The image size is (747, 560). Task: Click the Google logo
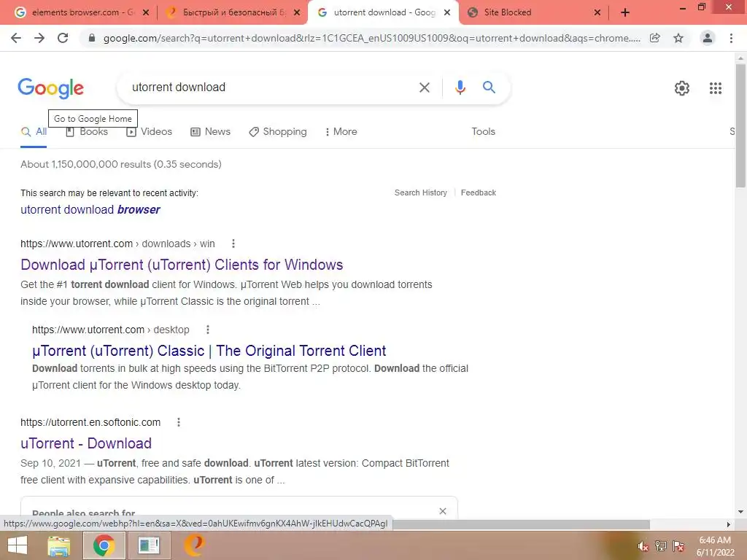(x=51, y=87)
